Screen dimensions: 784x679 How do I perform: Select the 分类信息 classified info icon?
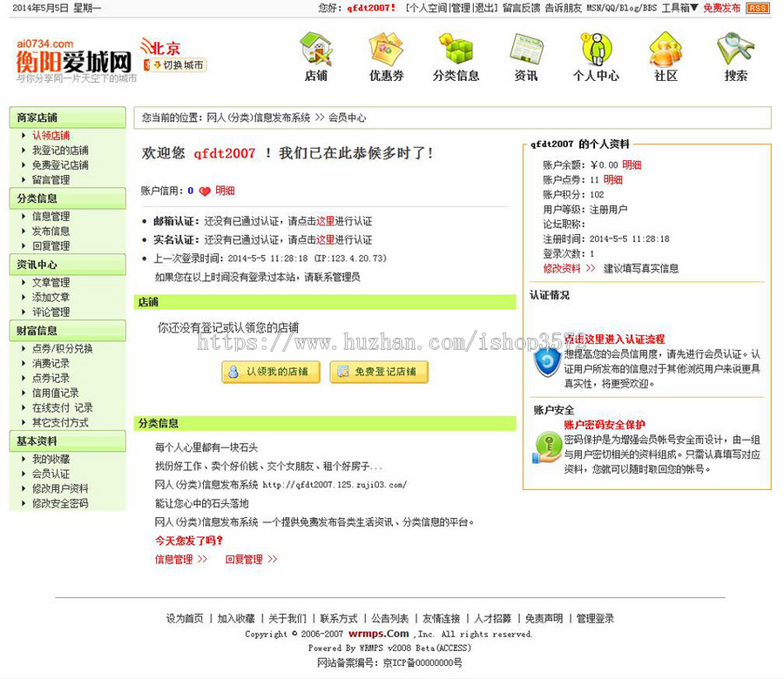click(x=456, y=52)
